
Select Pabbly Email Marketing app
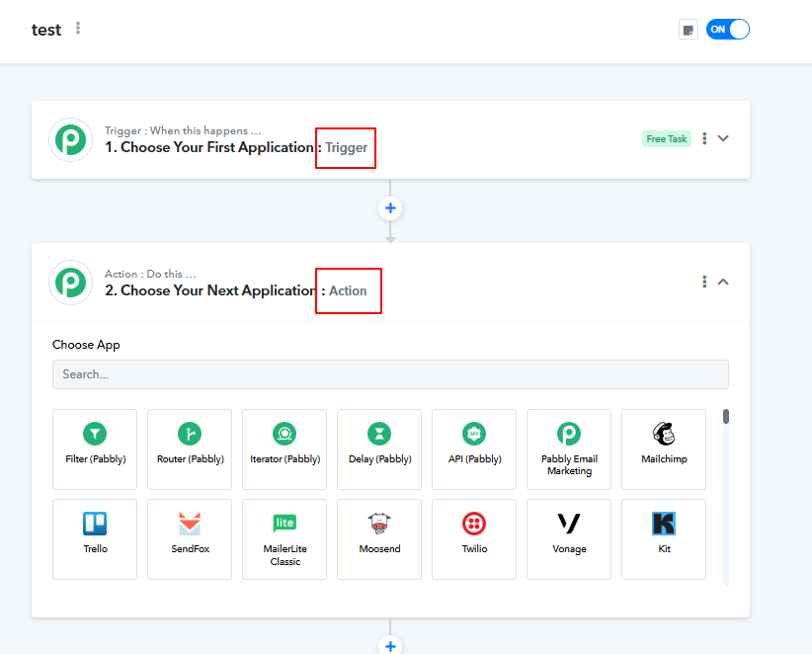pyautogui.click(x=569, y=449)
